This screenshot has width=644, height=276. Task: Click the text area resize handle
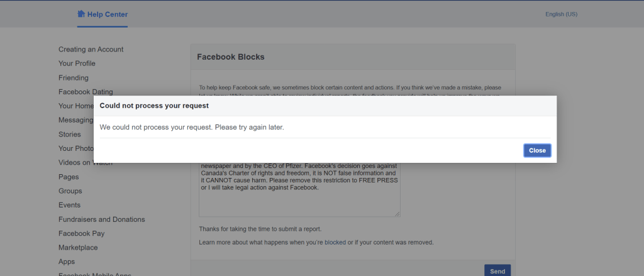coord(397,214)
